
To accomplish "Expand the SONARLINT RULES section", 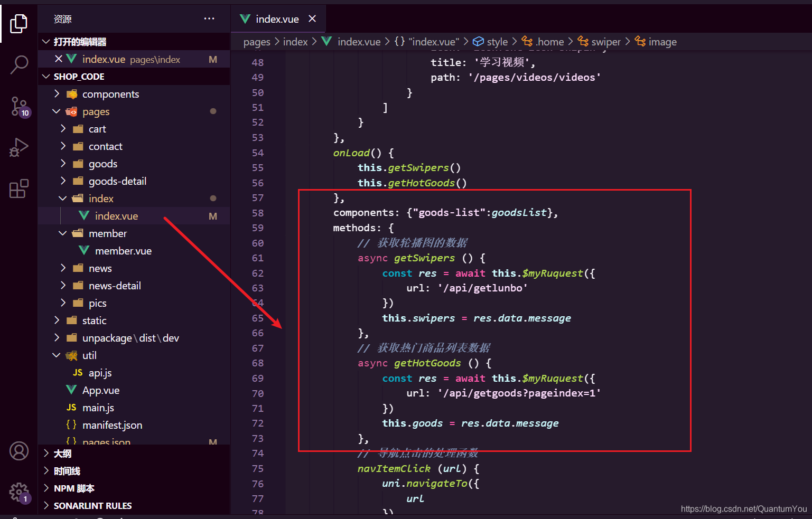I will click(x=134, y=506).
